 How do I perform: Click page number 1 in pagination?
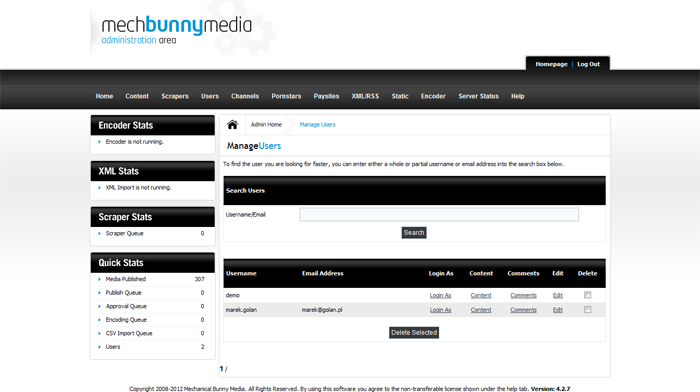pos(221,369)
